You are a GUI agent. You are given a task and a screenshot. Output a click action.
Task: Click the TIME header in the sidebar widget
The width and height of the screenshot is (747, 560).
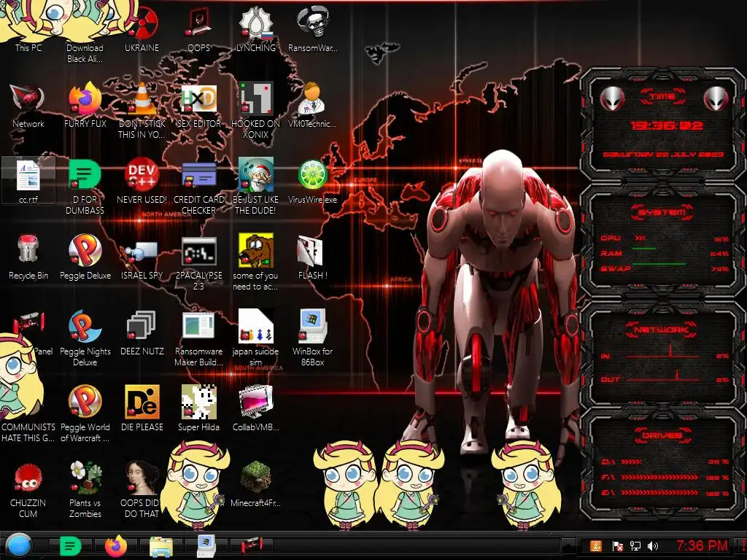point(662,97)
